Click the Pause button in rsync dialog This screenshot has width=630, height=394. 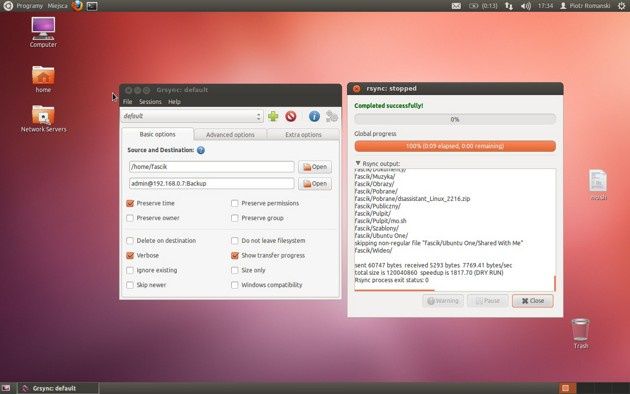tap(487, 301)
